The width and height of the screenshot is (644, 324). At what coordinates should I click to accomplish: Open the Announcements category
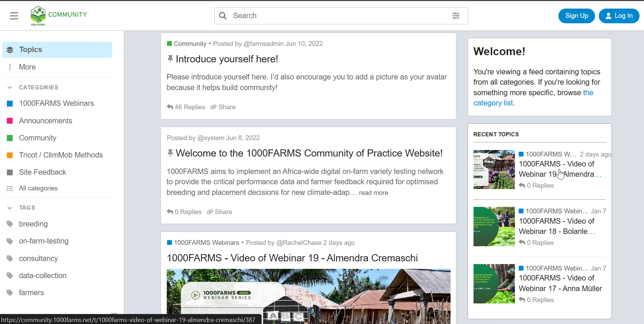pos(46,121)
